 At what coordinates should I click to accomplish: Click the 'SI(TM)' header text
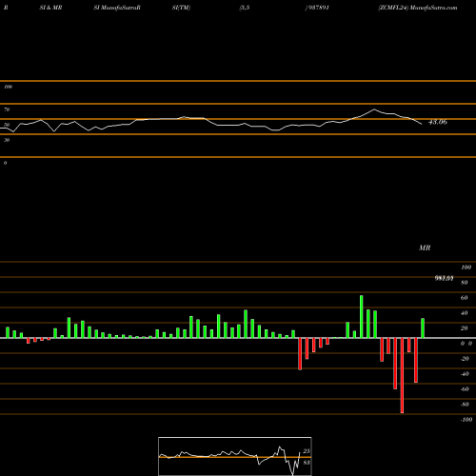181,8
